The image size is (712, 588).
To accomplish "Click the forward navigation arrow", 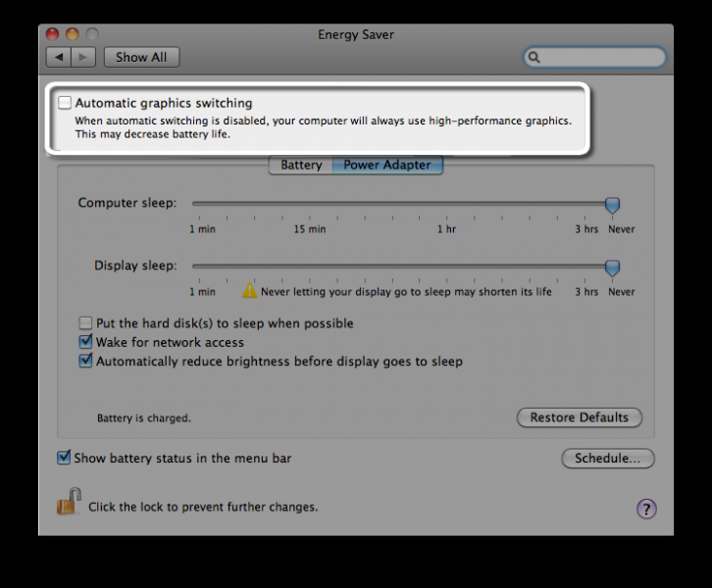I will (x=83, y=57).
